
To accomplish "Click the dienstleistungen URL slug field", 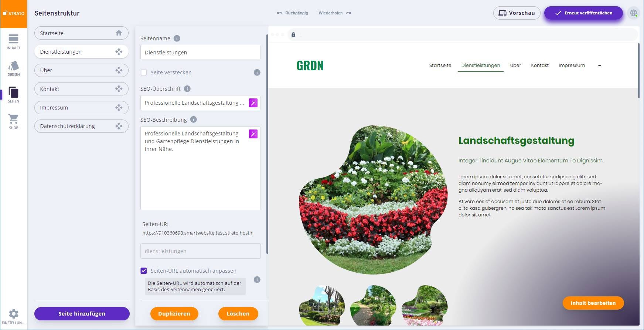I will (x=201, y=251).
